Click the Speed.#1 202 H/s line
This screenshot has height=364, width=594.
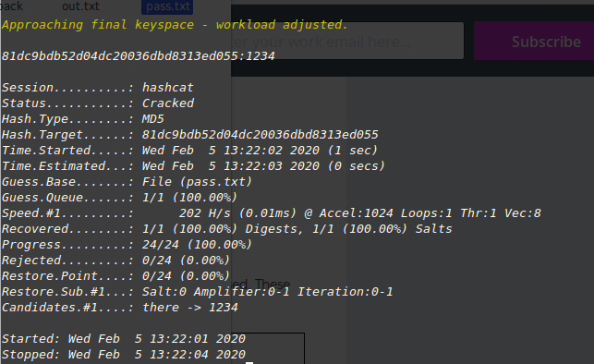coord(272,213)
